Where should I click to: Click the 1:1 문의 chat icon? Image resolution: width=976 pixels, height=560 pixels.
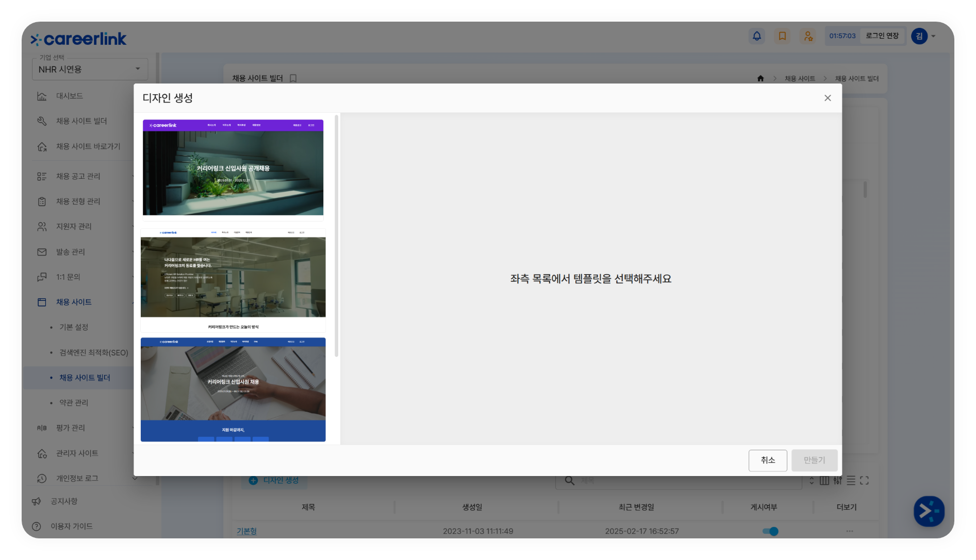coord(42,277)
